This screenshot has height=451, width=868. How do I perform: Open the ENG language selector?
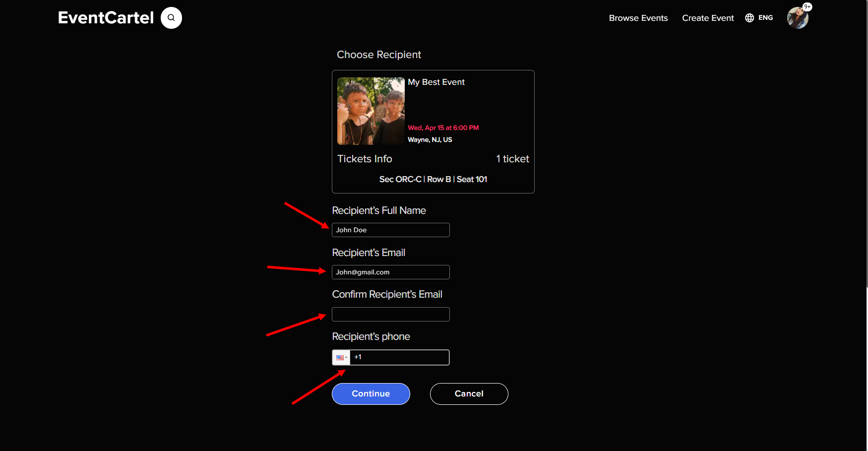(x=765, y=18)
